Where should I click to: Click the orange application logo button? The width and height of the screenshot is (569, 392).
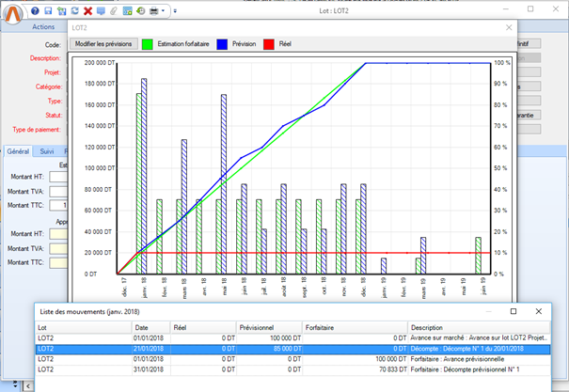point(13,14)
